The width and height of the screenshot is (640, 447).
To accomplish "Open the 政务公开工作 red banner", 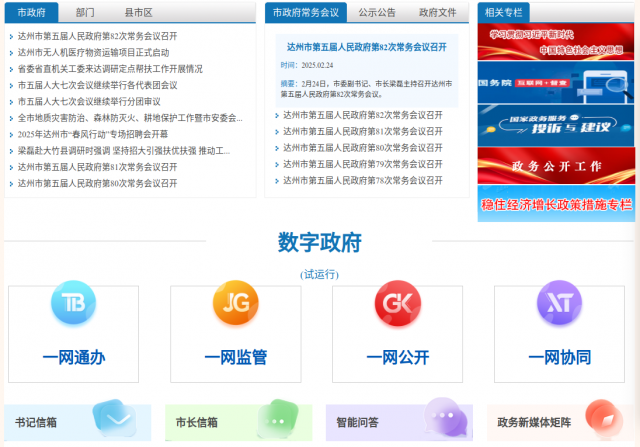I will pyautogui.click(x=556, y=166).
